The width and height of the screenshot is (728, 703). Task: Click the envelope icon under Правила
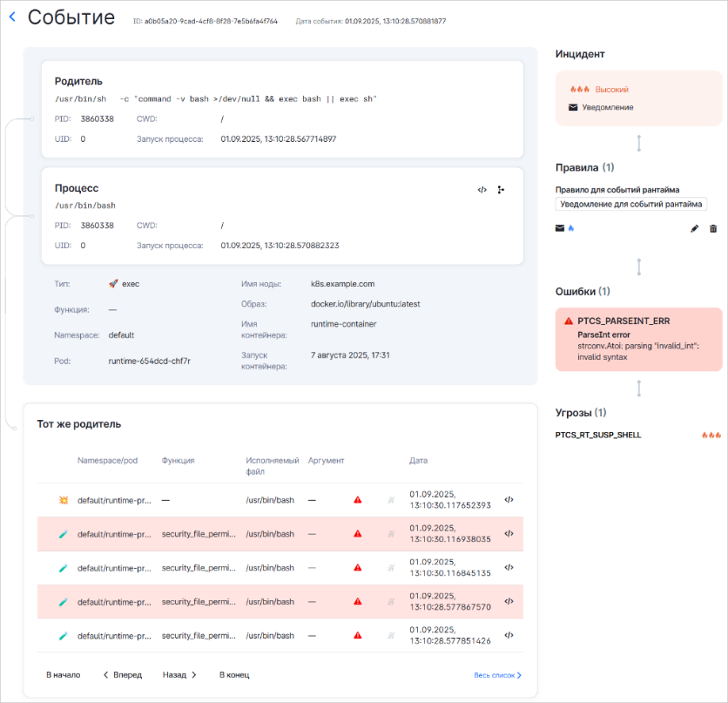click(x=560, y=228)
